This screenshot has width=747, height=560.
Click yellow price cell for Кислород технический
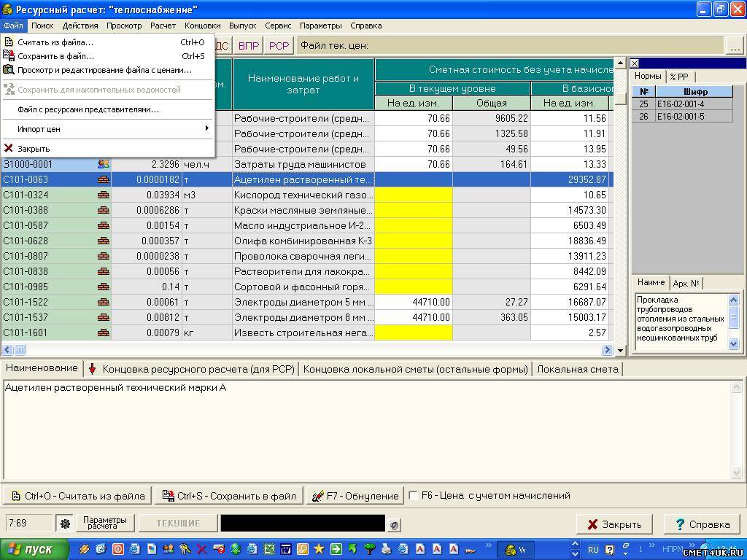pos(413,195)
